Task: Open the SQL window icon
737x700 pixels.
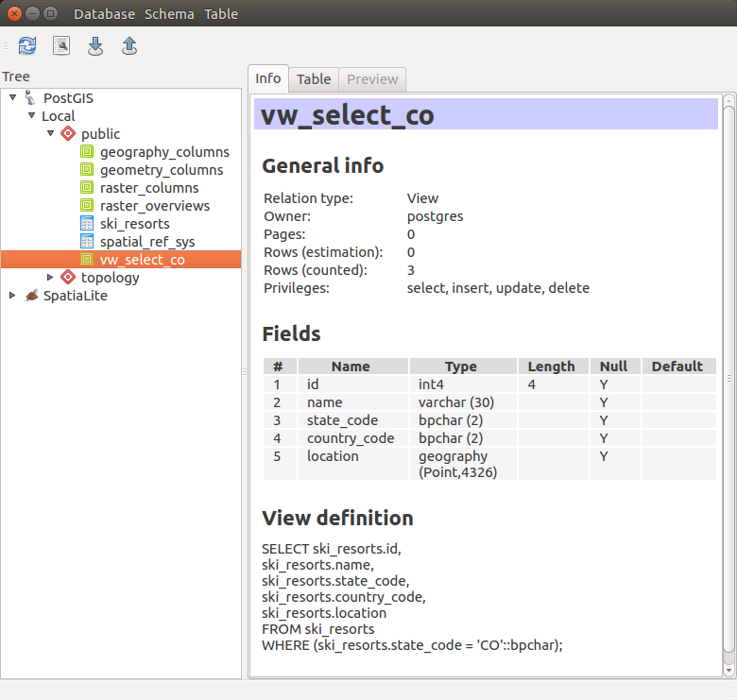Action: [x=61, y=45]
